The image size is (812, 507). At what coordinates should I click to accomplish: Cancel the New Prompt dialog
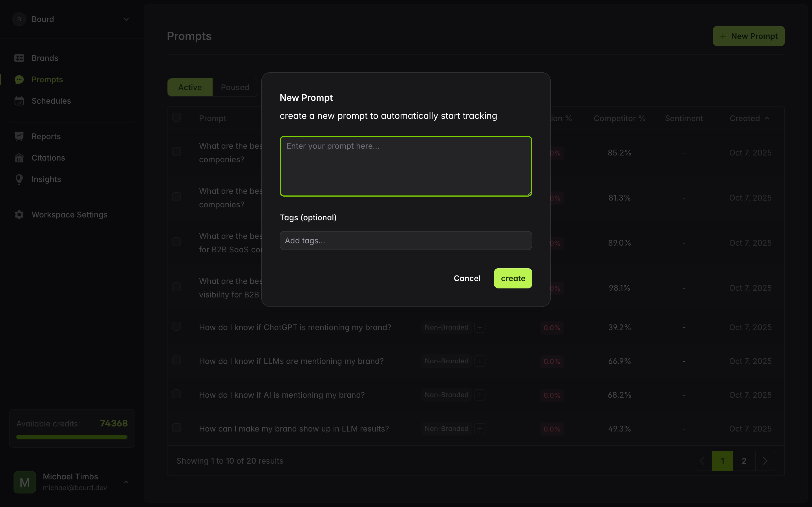(x=467, y=278)
